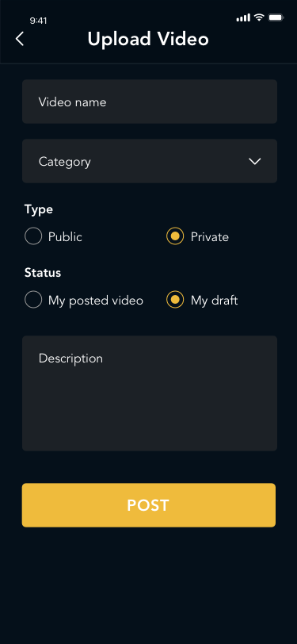
Task: Submit with the yellow POST button
Action: (149, 505)
